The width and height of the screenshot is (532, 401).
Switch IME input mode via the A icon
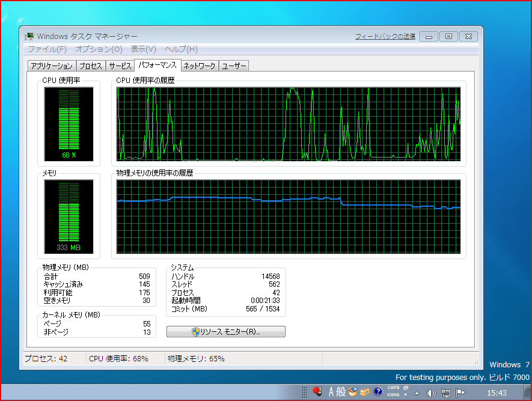click(x=331, y=392)
